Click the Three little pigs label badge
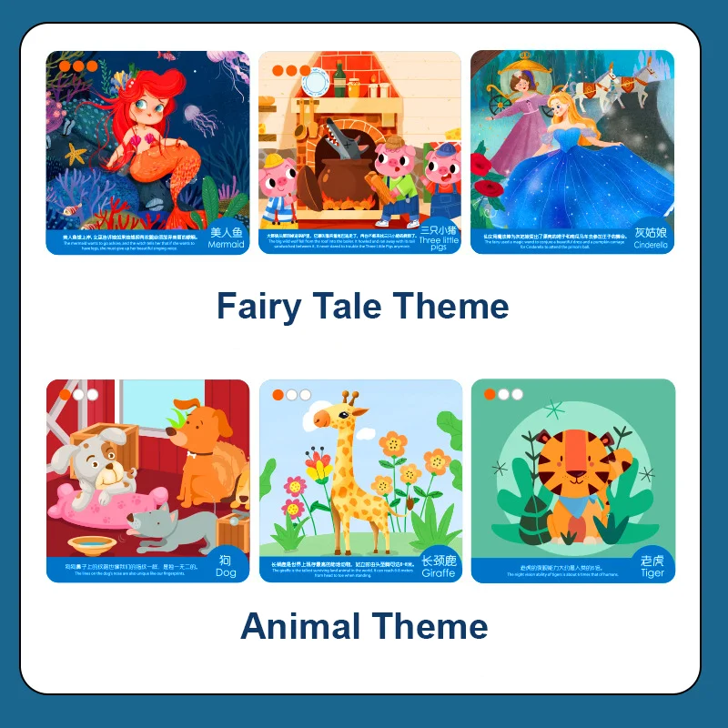 click(439, 237)
